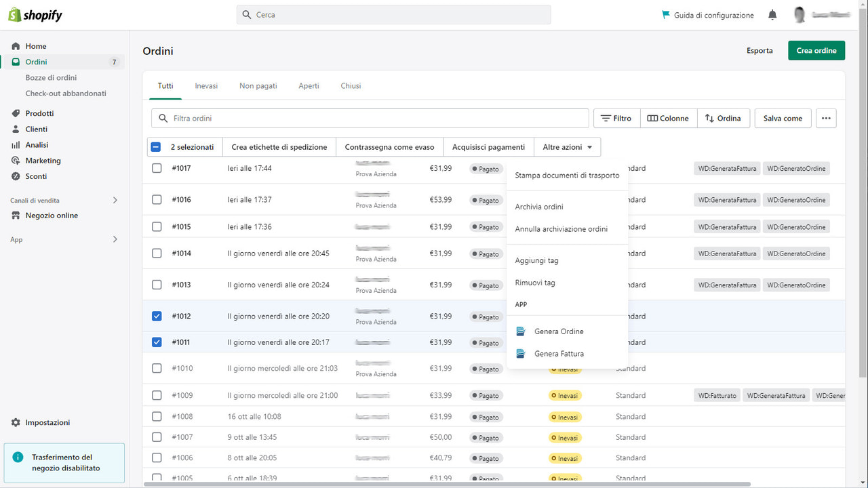Switch to the Aperti tab
Viewport: 868px width, 488px height.
pos(309,86)
